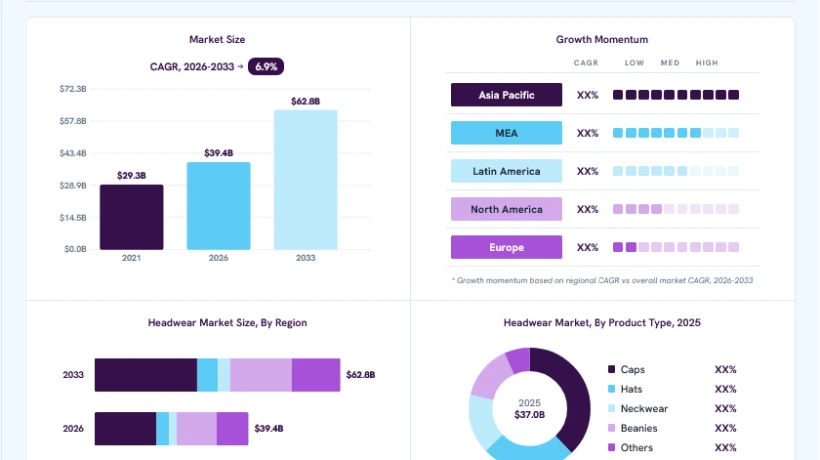820x460 pixels.
Task: Select the North America region label
Action: pos(506,209)
